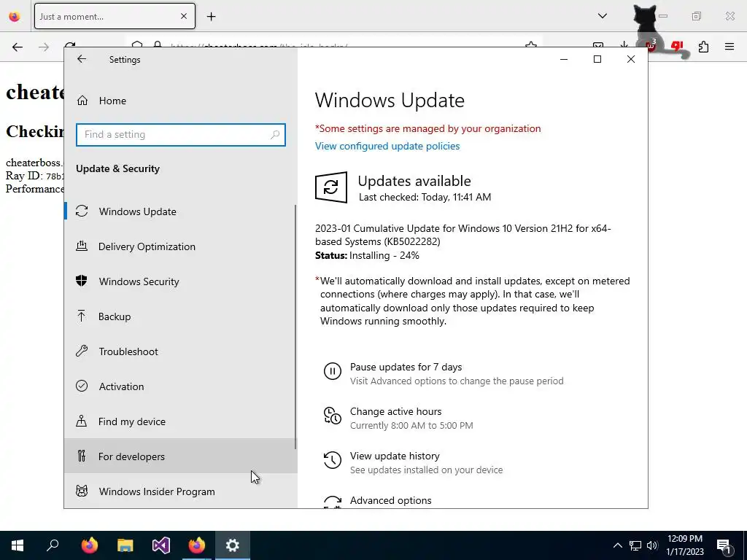747x560 pixels.
Task: Select Backup in the sidebar
Action: coord(181,316)
